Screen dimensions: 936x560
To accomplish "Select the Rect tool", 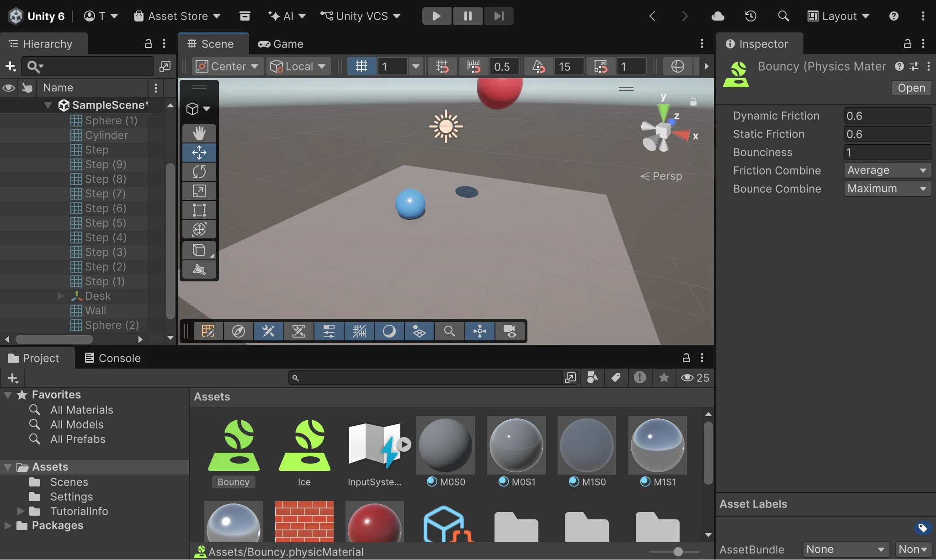I will tap(199, 210).
